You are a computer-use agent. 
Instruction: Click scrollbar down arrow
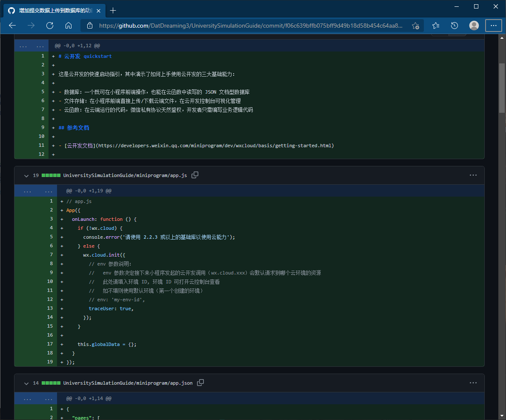pos(502,416)
